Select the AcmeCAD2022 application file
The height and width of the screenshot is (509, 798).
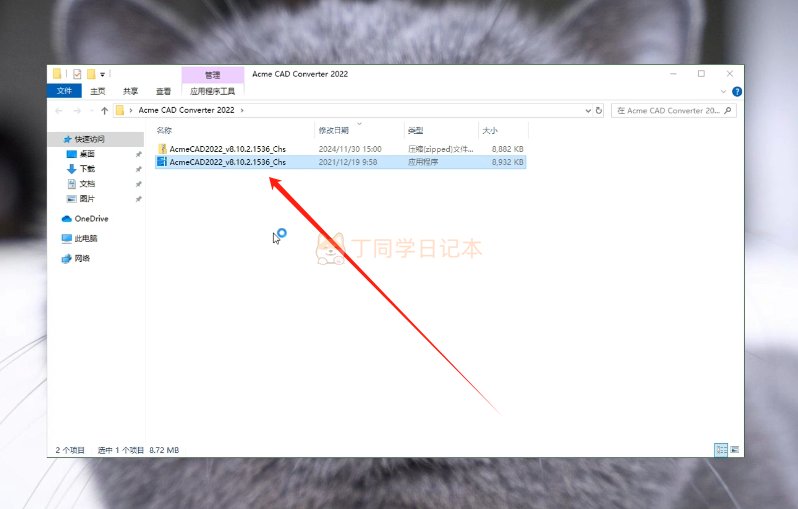[x=340, y=162]
